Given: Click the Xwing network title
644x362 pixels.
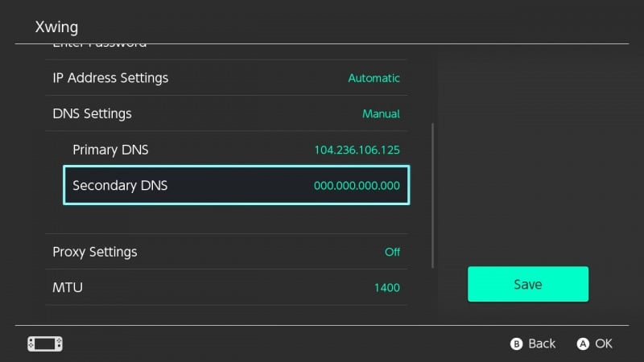Looking at the screenshot, I should pyautogui.click(x=56, y=27).
